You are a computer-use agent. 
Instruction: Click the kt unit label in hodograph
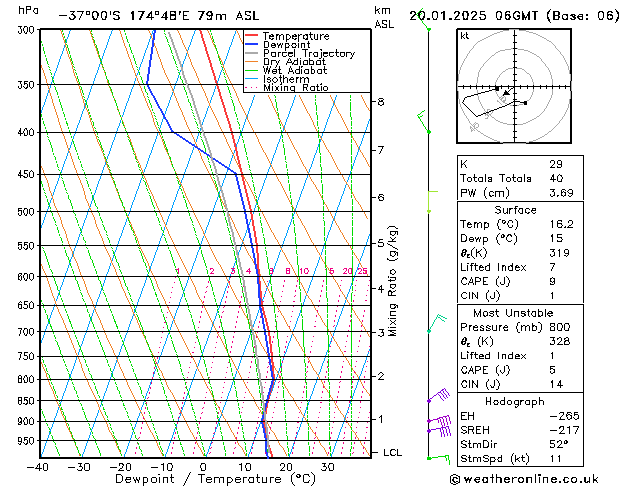pos(465,36)
